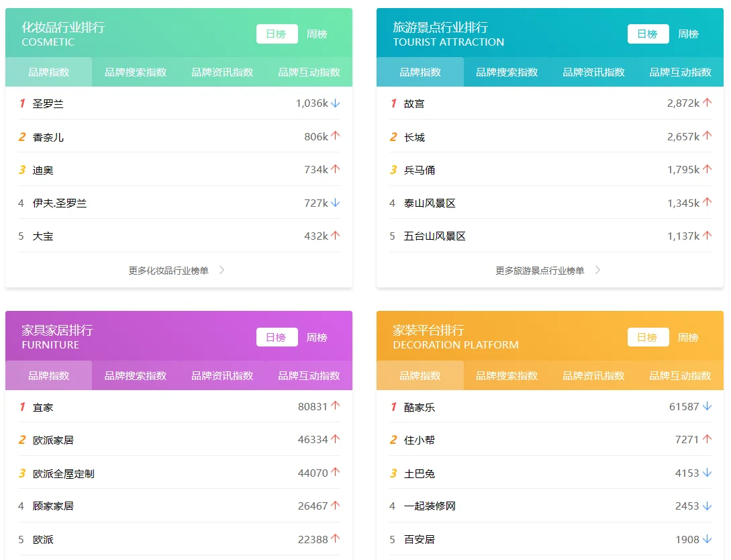731x560 pixels.
Task: Click down-trend arrow beside 土巴兔 4153
Action: (708, 473)
